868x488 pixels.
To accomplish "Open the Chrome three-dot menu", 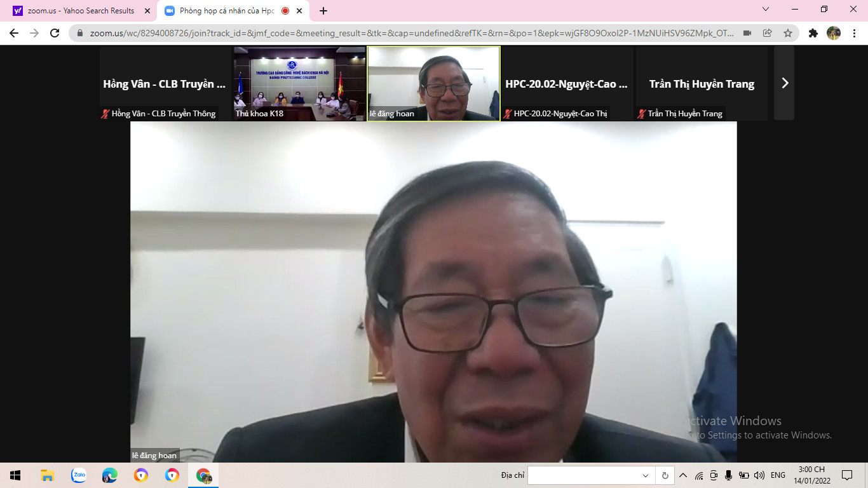I will point(855,33).
